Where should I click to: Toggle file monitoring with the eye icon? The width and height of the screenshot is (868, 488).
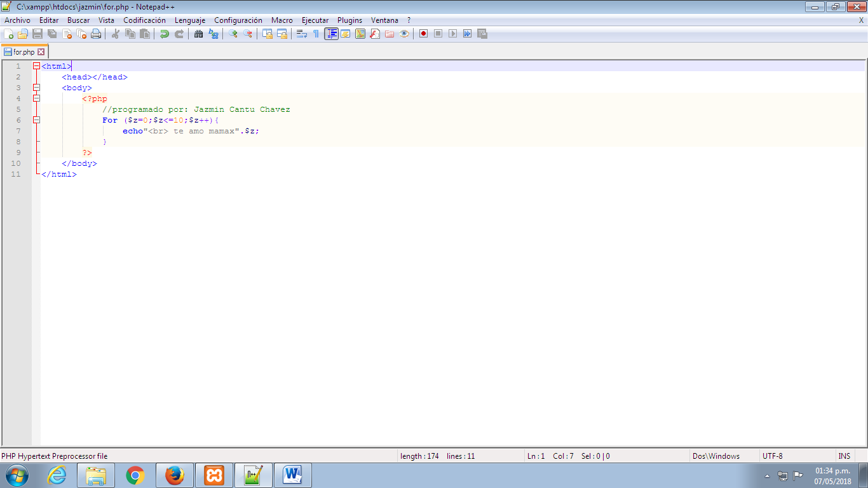pos(405,34)
